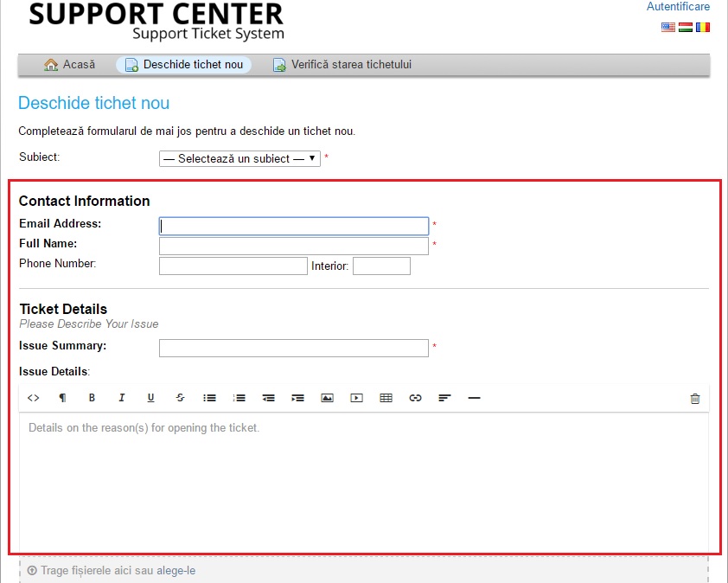This screenshot has height=583, width=728.
Task: Select English with the US flag
Action: (x=667, y=27)
